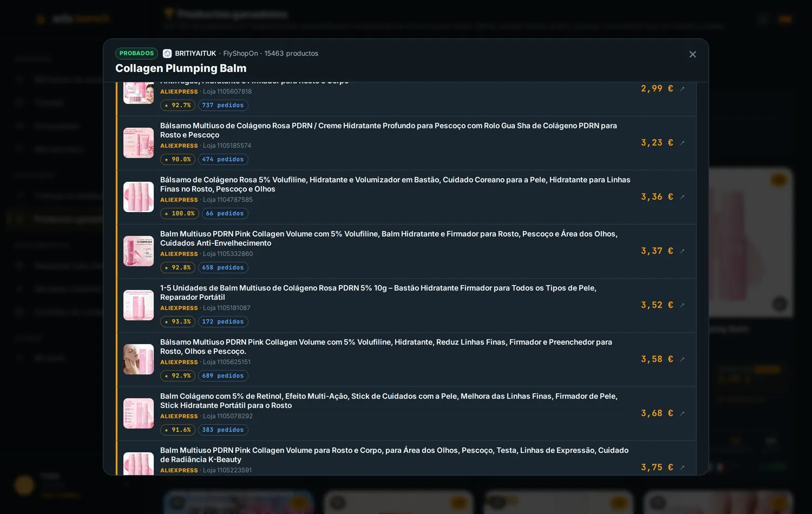Click the 92.9% rating badge
This screenshot has width=812, height=514.
(x=178, y=376)
